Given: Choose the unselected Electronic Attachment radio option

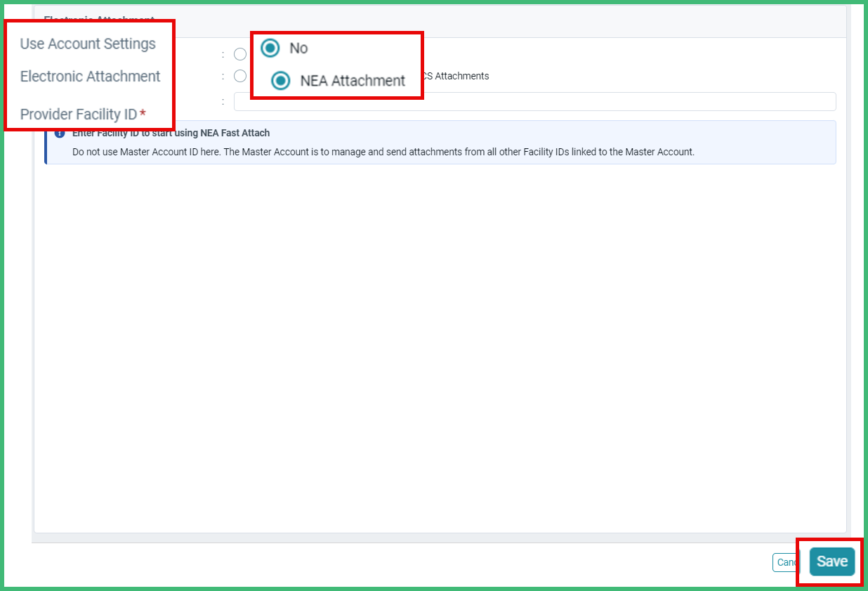Looking at the screenshot, I should [239, 75].
